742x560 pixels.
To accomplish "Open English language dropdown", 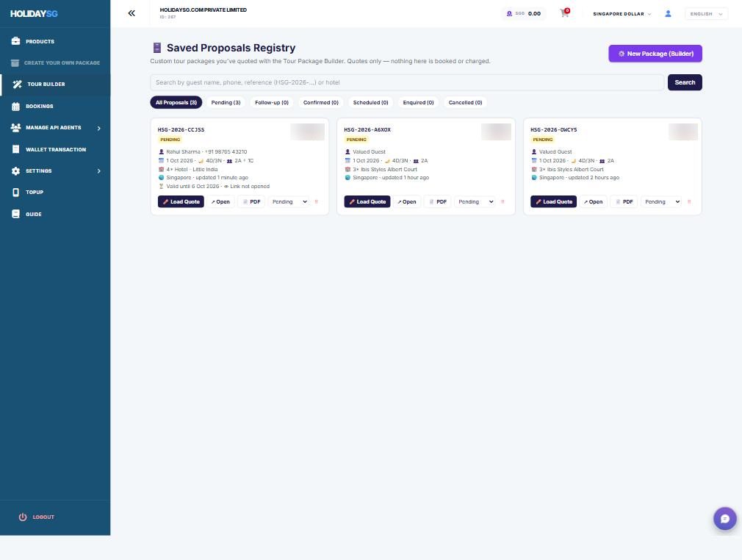I will [706, 14].
